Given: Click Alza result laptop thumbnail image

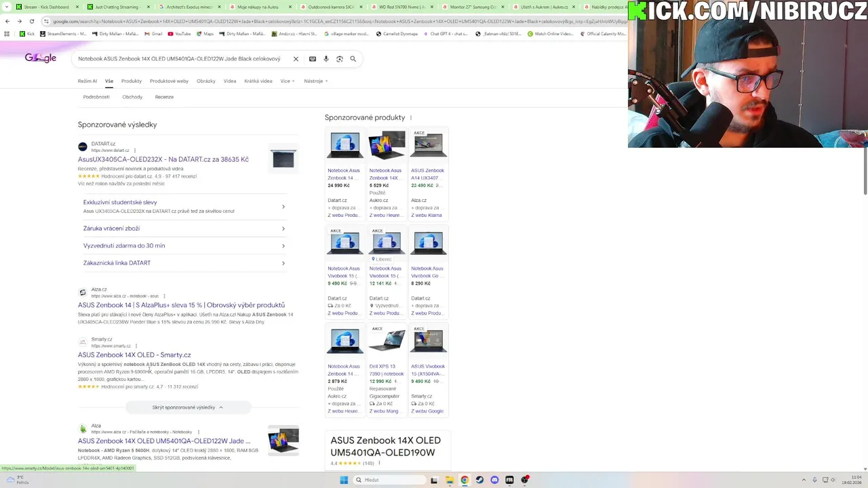Looking at the screenshot, I should [283, 441].
